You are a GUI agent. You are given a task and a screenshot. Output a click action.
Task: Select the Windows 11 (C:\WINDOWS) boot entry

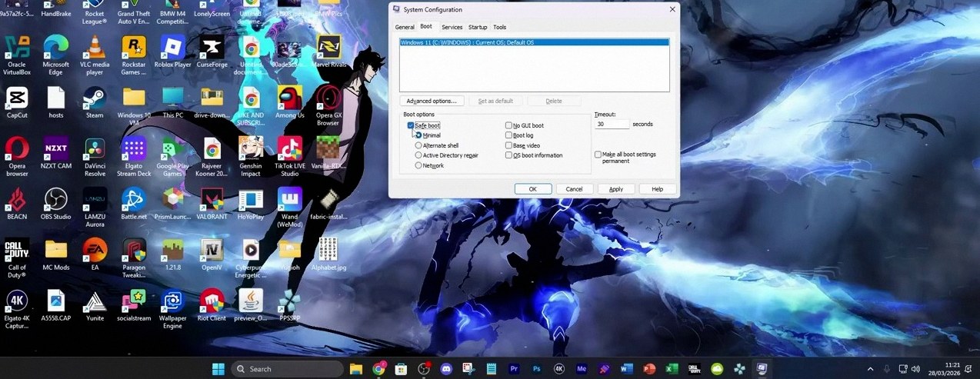[534, 43]
